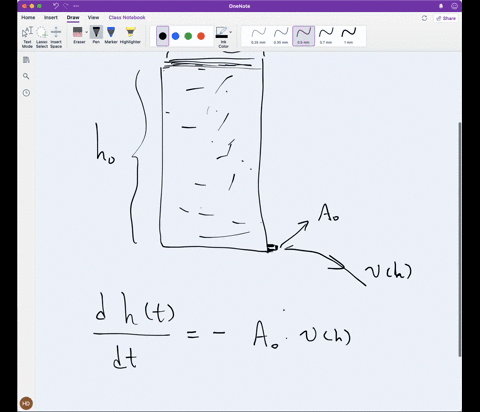Choose the 0.25 mm pen thickness
480x412 pixels.
(258, 36)
